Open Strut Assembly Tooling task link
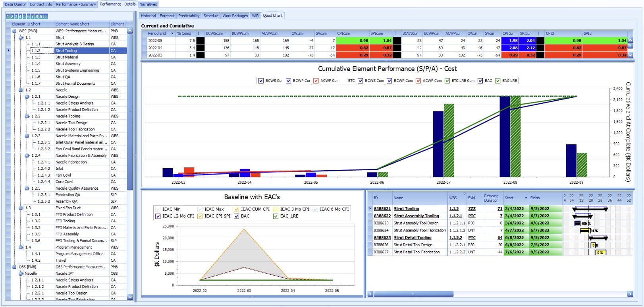The width and height of the screenshot is (644, 307). pos(416,216)
